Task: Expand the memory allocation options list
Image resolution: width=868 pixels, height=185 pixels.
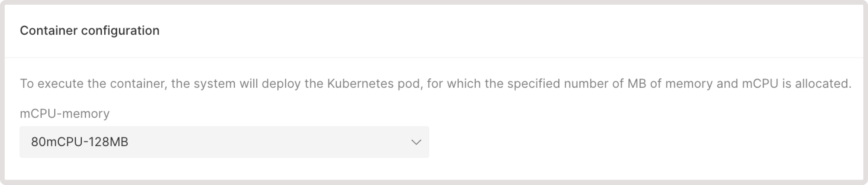Action: pyautogui.click(x=224, y=142)
